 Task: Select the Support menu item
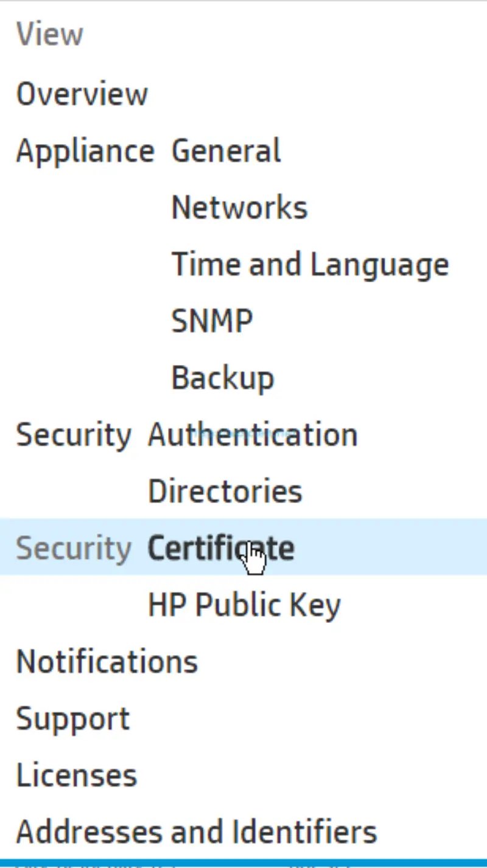pyautogui.click(x=73, y=718)
